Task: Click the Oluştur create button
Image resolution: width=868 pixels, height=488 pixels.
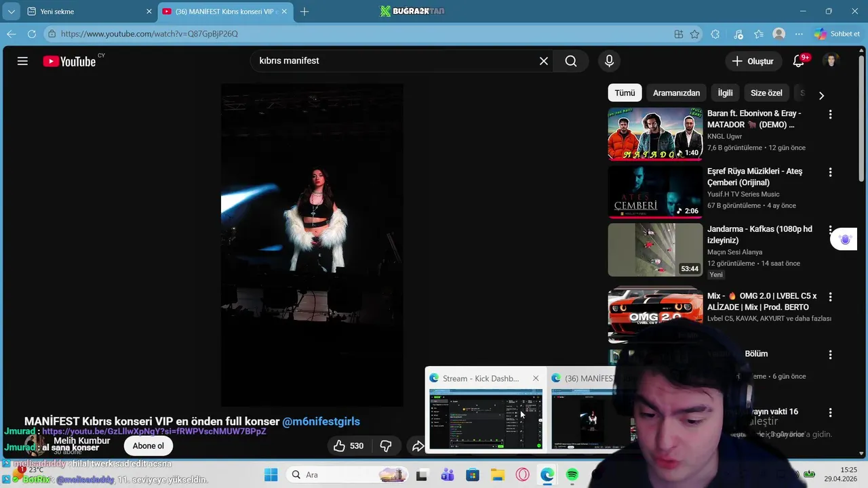Action: click(753, 61)
